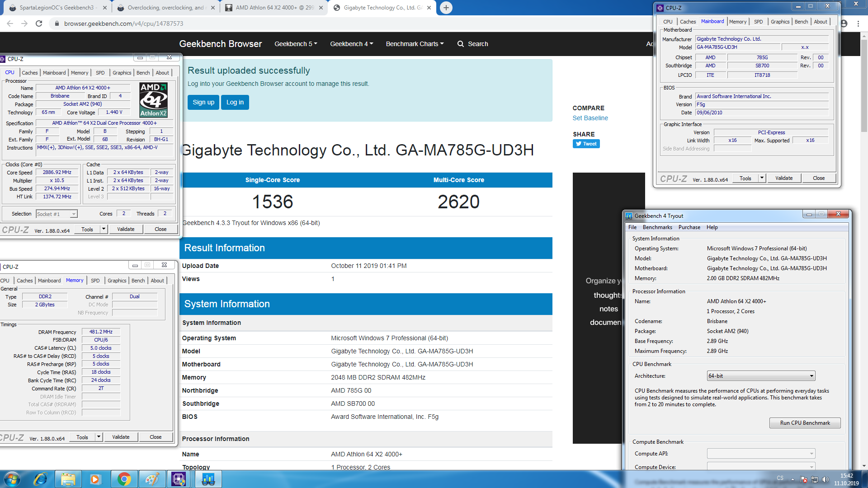Screen dimensions: 868x488
Task: Click the Log in button
Action: click(x=235, y=102)
